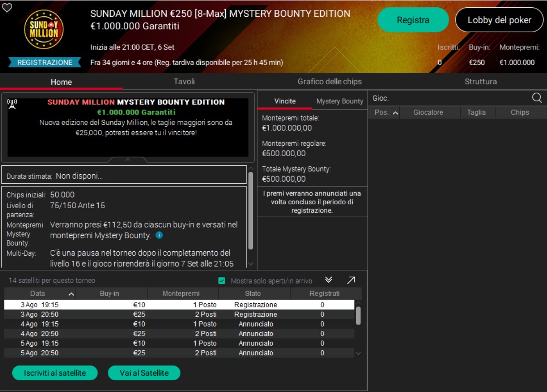Open the Grafico delle chips tab

(329, 81)
